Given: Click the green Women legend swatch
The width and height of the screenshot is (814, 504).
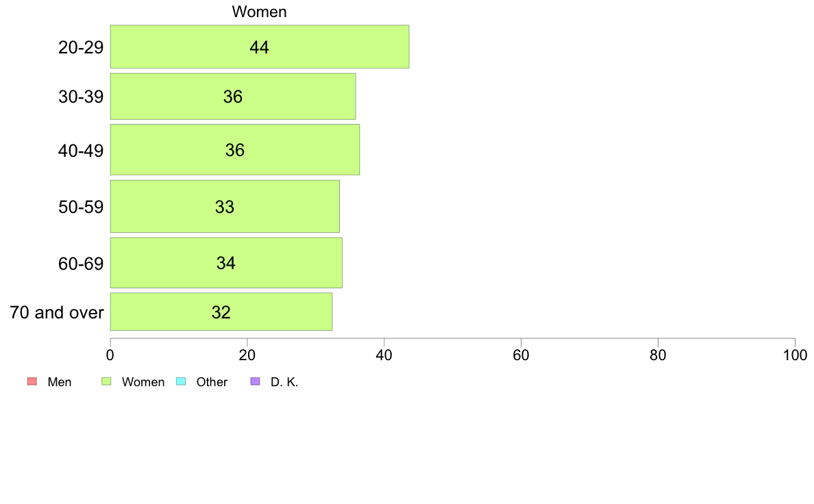Looking at the screenshot, I should click(106, 381).
